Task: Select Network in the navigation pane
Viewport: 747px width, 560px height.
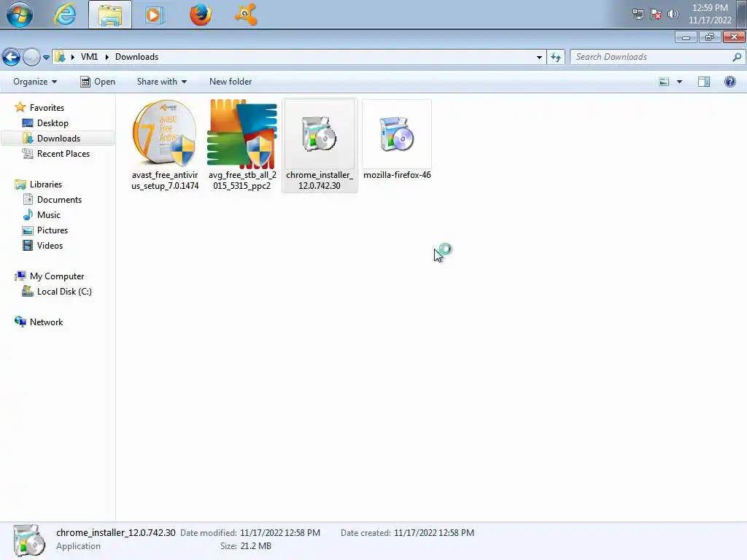Action: pyautogui.click(x=46, y=322)
